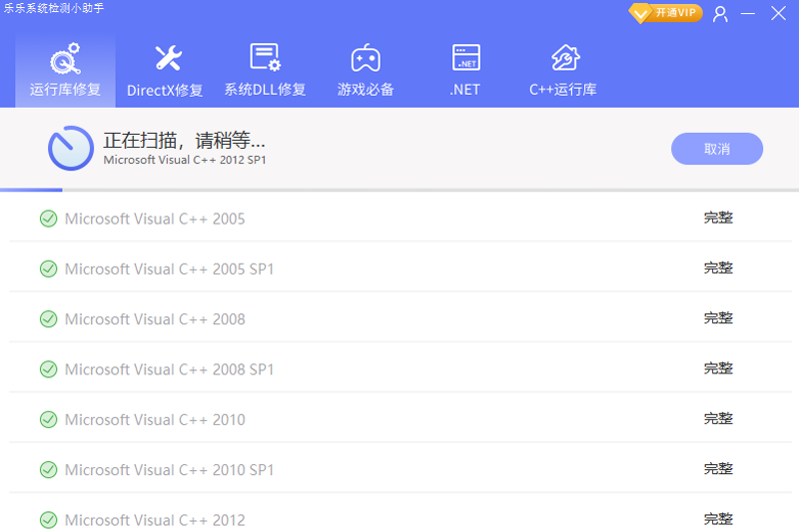Screen dimensions: 799x532
Task: Click the 开通VIP diamond badge
Action: click(x=665, y=13)
